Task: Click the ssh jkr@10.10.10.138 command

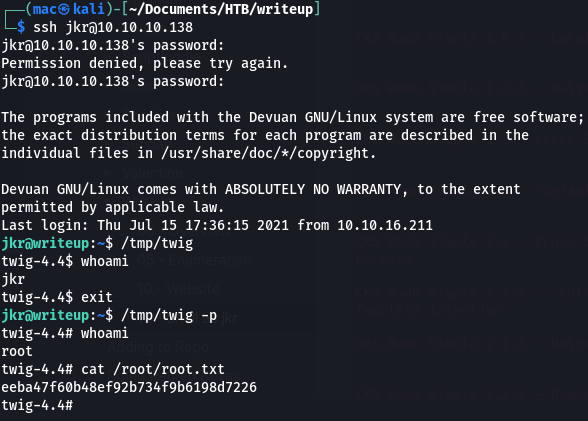Action: pyautogui.click(x=113, y=27)
